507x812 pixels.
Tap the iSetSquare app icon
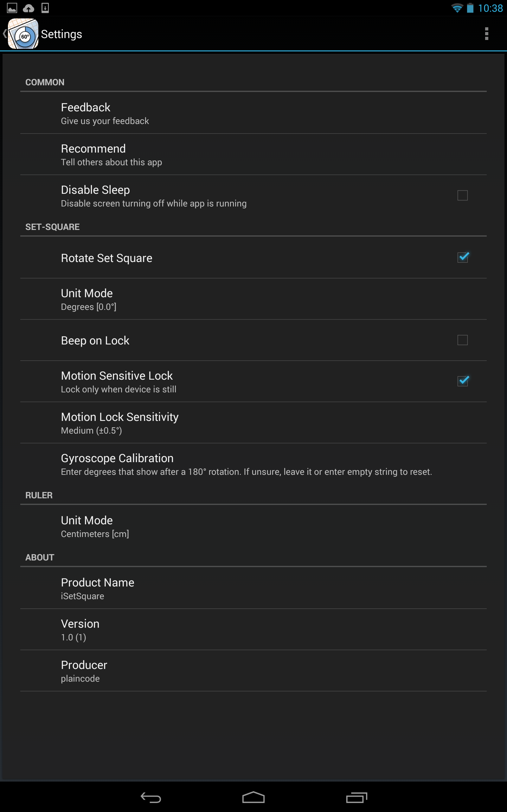(x=23, y=34)
